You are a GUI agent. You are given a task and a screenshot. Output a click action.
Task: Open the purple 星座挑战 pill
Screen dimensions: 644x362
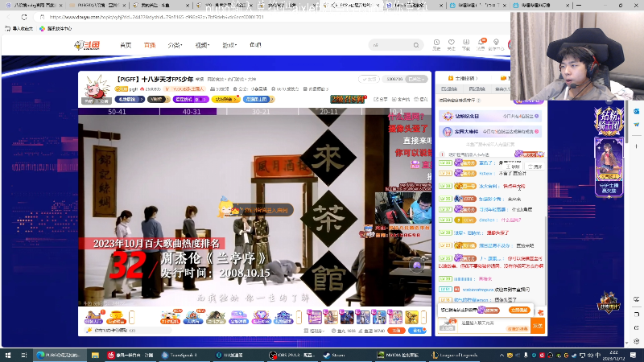191,99
